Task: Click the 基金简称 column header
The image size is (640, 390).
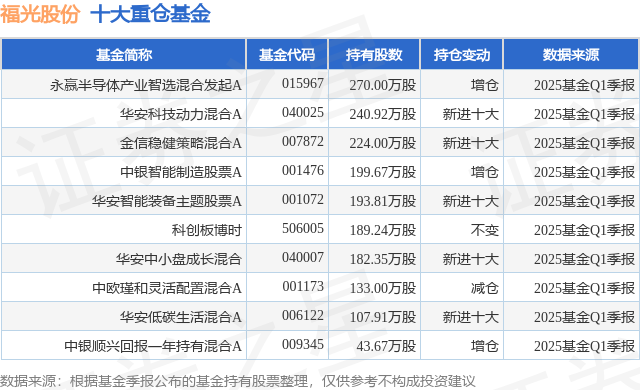Action: [x=124, y=55]
